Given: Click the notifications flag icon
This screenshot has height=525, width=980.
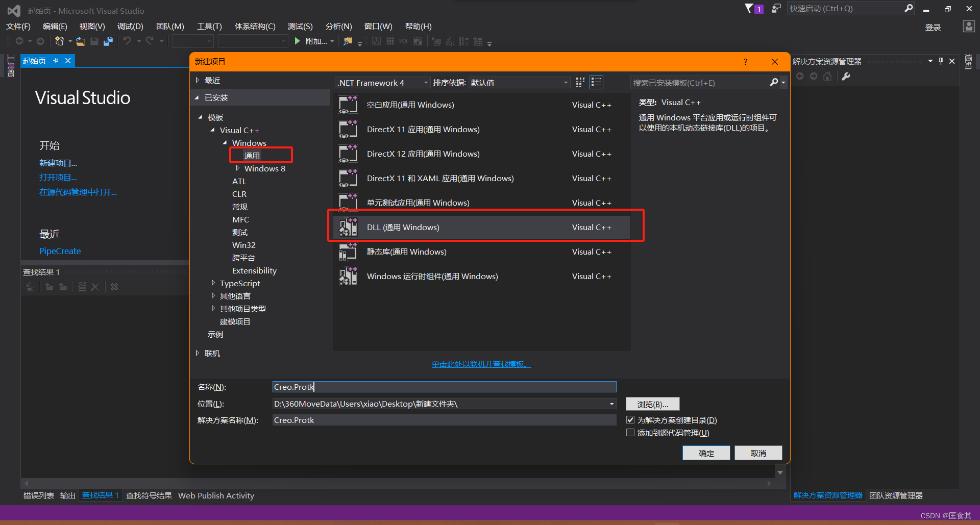Looking at the screenshot, I should 749,9.
